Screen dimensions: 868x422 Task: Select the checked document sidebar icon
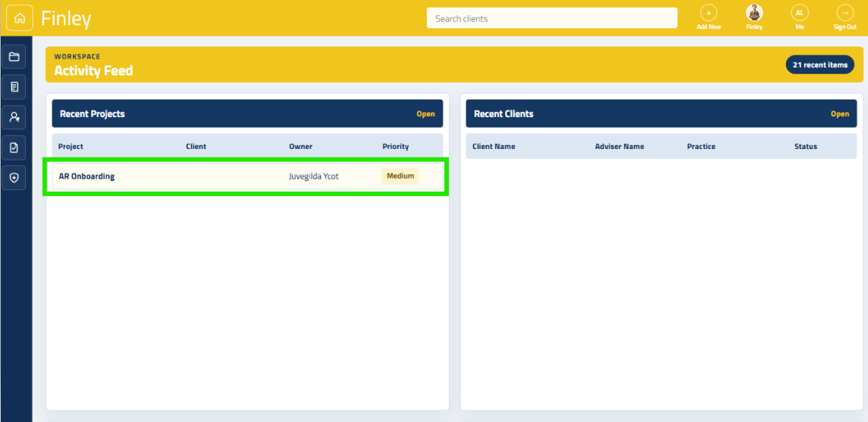pyautogui.click(x=14, y=147)
